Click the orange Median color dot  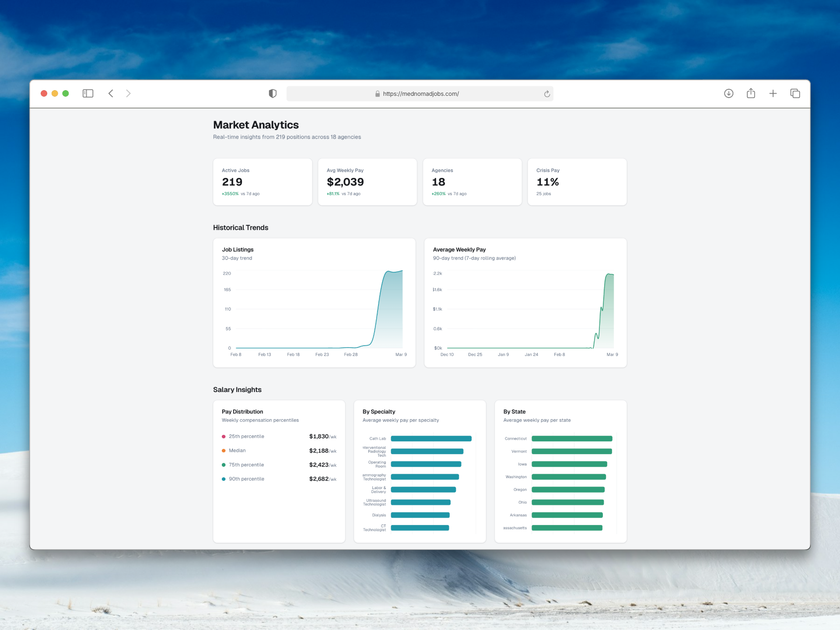coord(224,451)
